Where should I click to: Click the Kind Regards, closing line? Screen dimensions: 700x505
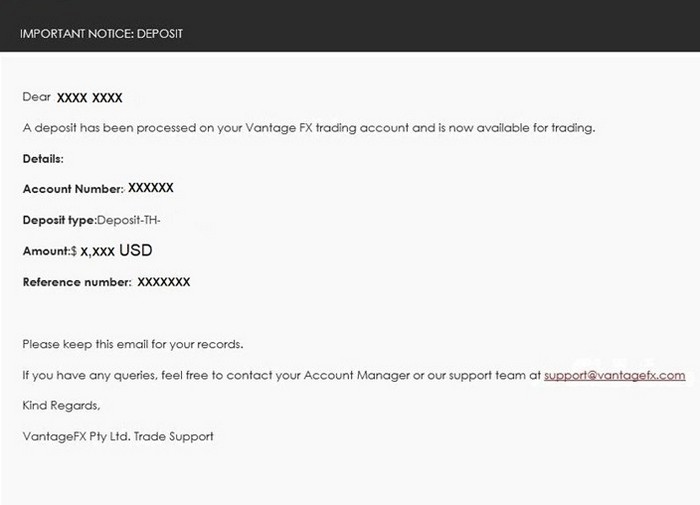62,405
